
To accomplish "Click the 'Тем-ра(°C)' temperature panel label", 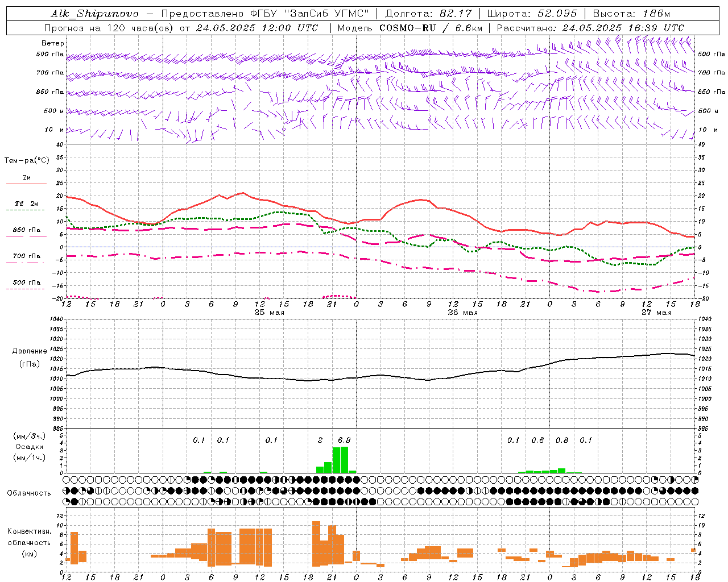I will point(27,161).
